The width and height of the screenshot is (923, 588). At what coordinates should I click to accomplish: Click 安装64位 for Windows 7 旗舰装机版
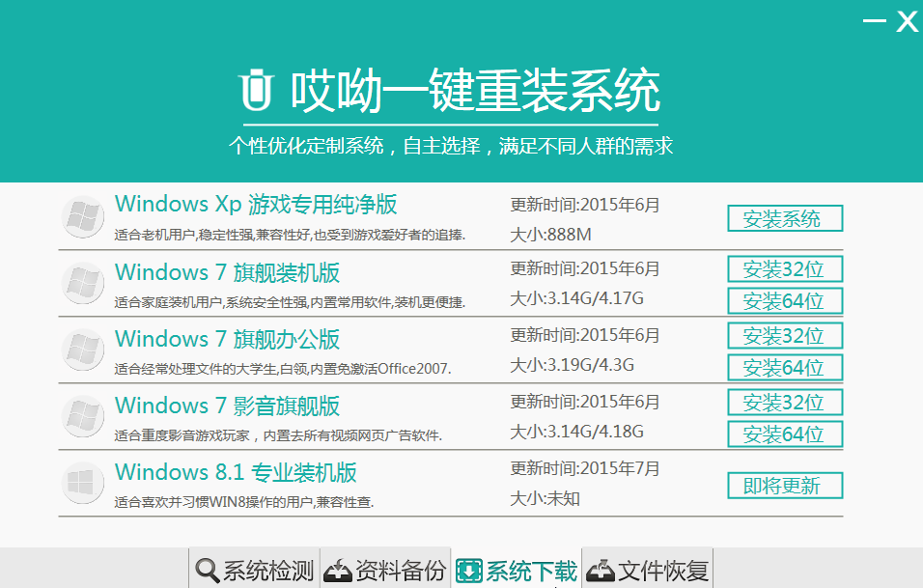(x=784, y=300)
